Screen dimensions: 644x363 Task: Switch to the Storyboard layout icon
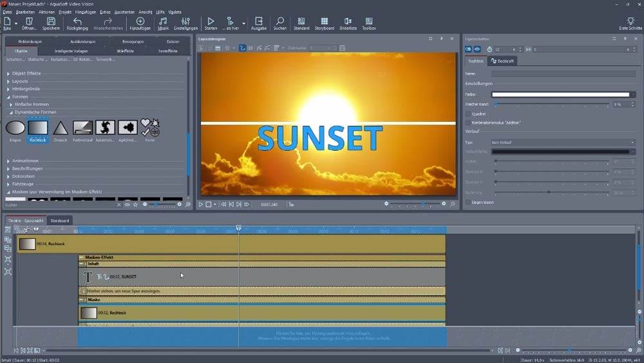tap(325, 22)
